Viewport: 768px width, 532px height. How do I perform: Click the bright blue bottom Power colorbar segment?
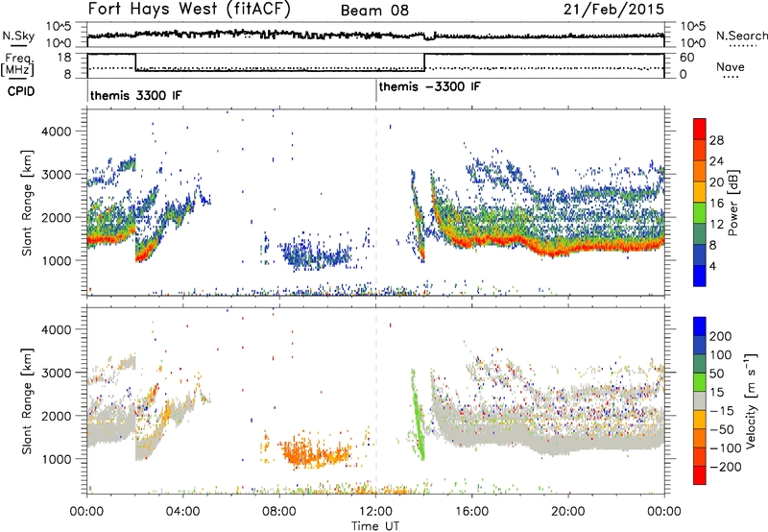[700, 276]
